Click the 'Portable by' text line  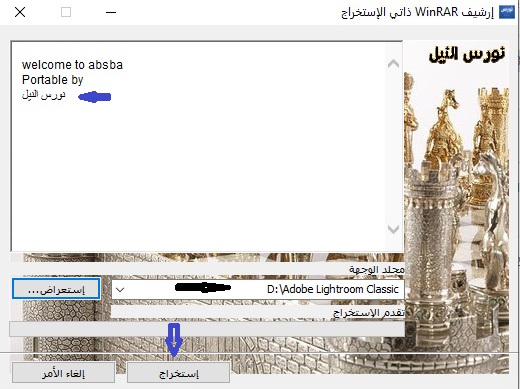(52, 80)
